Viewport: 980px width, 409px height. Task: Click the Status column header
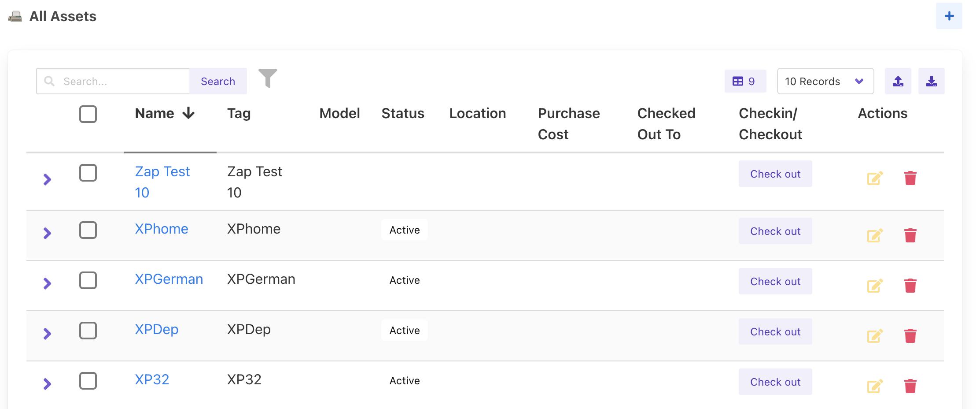point(402,114)
